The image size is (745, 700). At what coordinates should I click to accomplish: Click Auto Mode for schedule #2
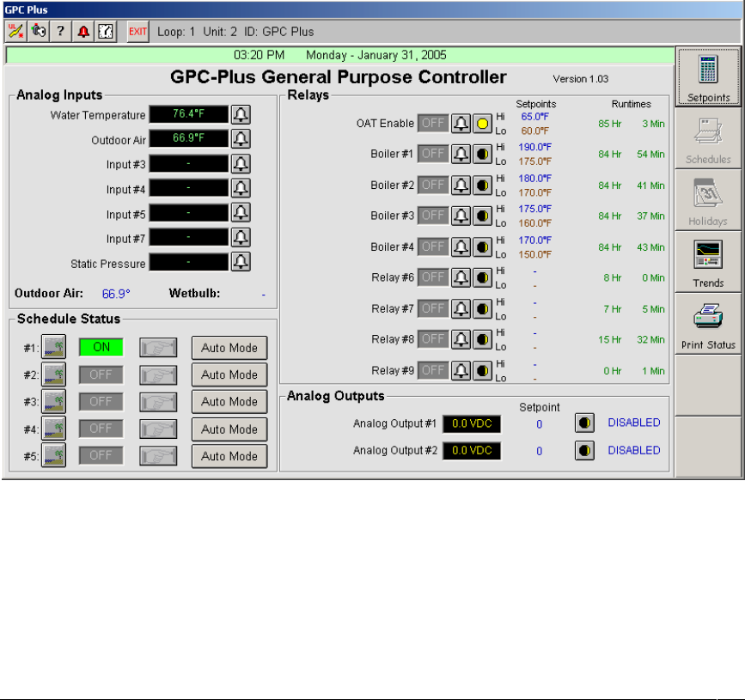pos(229,374)
